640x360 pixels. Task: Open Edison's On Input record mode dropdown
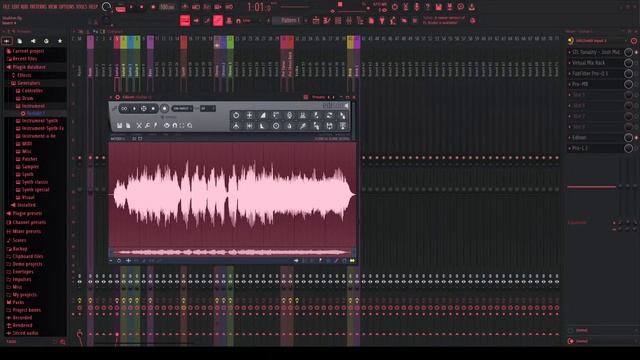[x=182, y=109]
